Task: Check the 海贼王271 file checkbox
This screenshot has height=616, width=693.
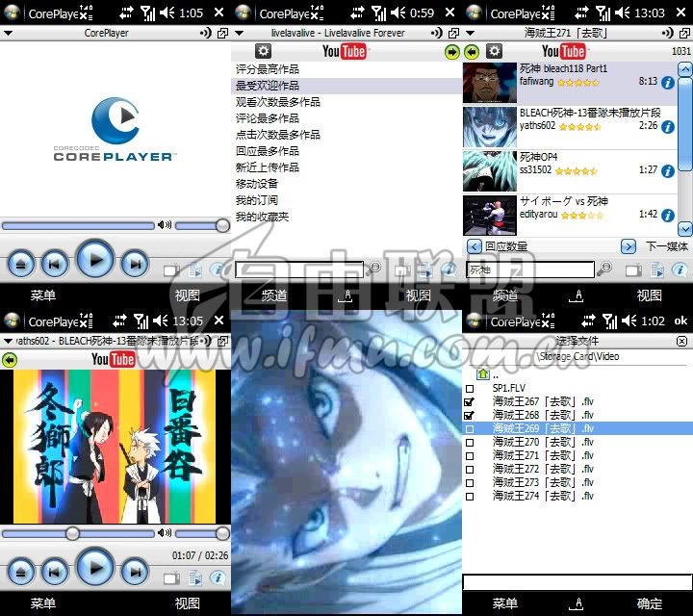Action: (x=470, y=456)
